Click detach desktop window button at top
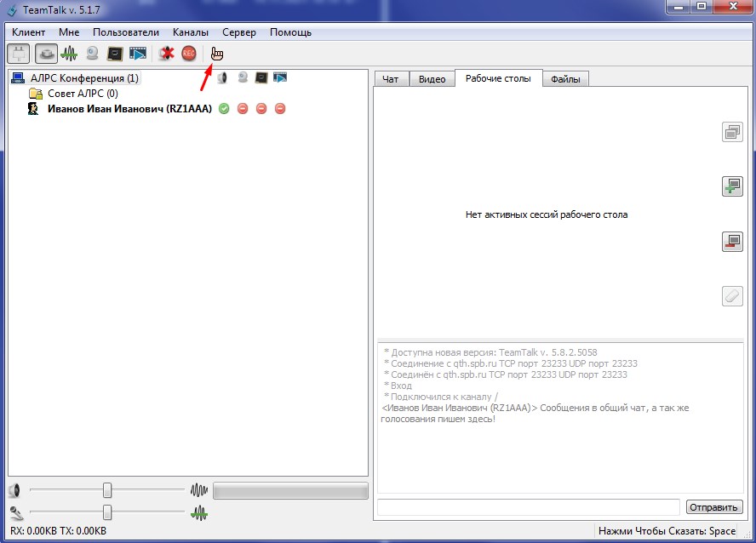The height and width of the screenshot is (543, 756). (731, 132)
